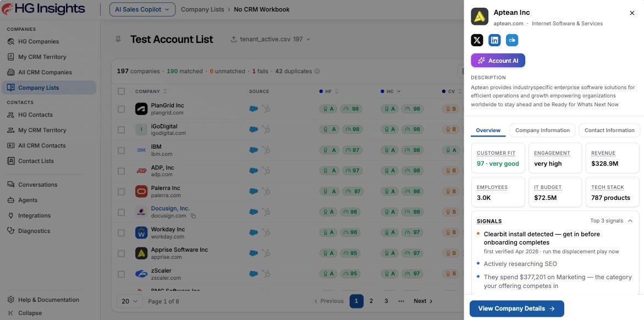Click the HubSpot source icon for ADP, Inc
This screenshot has height=320, width=644.
[x=266, y=171]
